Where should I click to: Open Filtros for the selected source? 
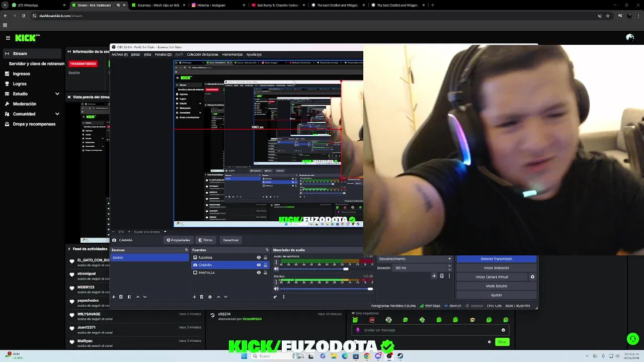[x=205, y=240]
